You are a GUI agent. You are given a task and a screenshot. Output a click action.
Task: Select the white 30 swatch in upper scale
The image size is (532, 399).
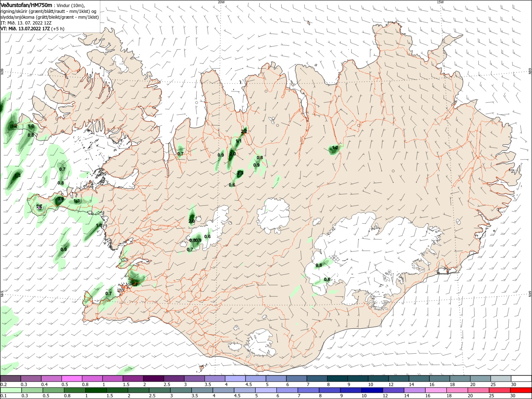coord(521,379)
